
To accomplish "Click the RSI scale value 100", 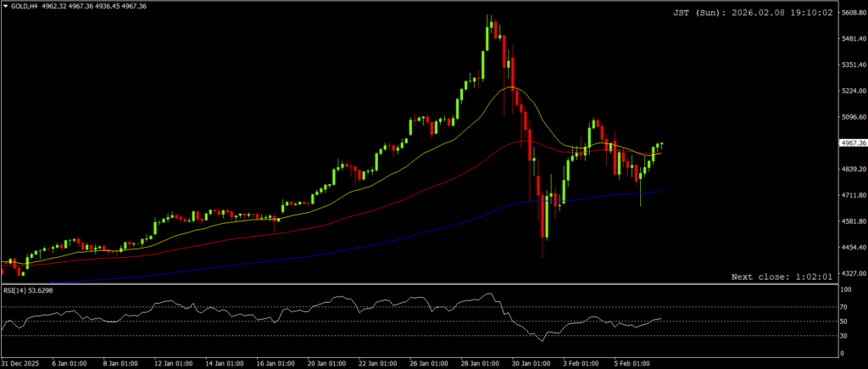I will tap(845, 290).
